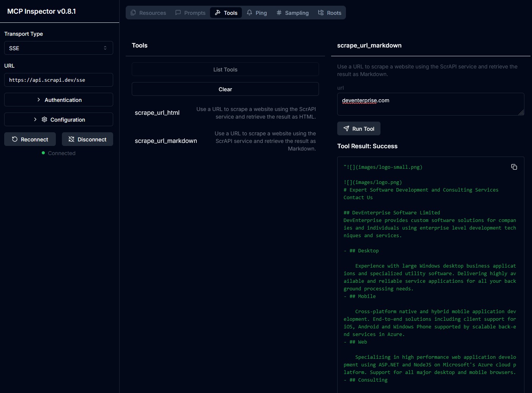Focus the server URL input field
This screenshot has width=532, height=393.
(x=58, y=80)
